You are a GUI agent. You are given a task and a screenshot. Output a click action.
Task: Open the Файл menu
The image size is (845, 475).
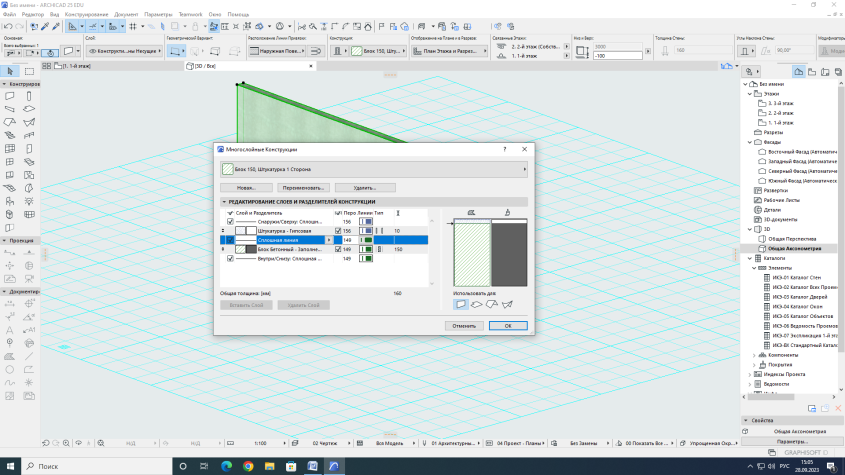(x=9, y=15)
